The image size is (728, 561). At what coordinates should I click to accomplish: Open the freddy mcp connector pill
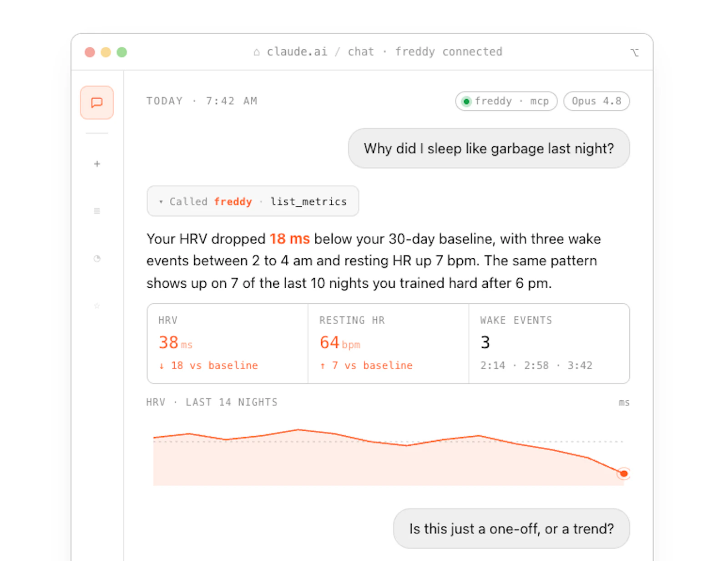tap(506, 101)
